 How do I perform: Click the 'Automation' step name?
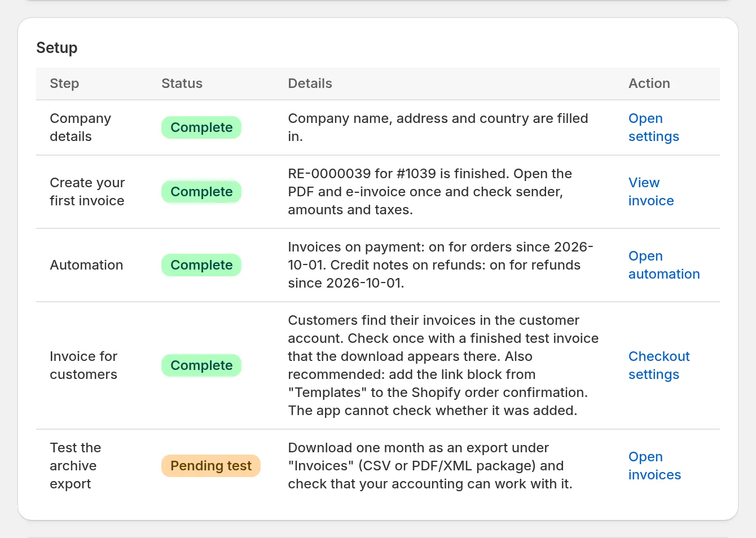click(86, 265)
